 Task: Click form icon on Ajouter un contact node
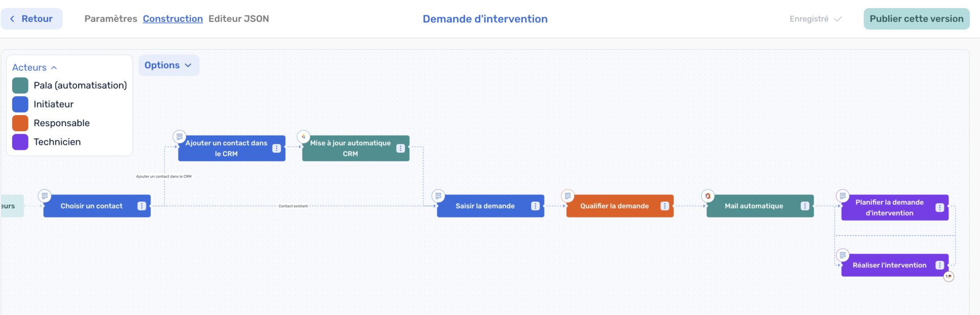(x=179, y=137)
